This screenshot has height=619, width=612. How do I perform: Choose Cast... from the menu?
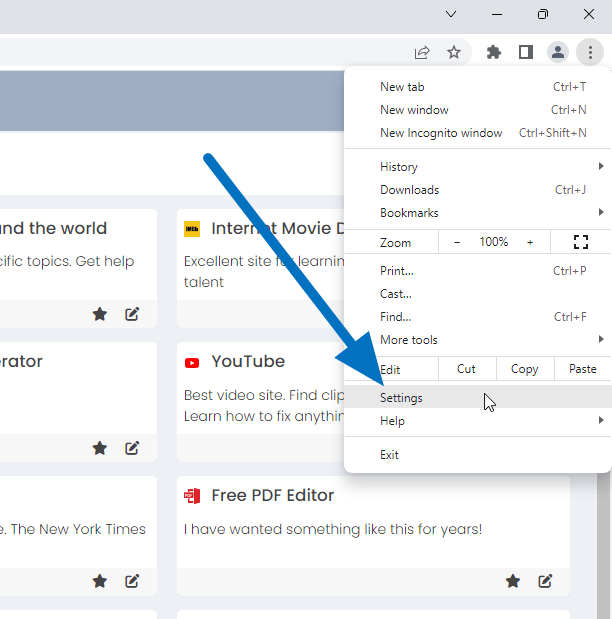[x=478, y=294]
